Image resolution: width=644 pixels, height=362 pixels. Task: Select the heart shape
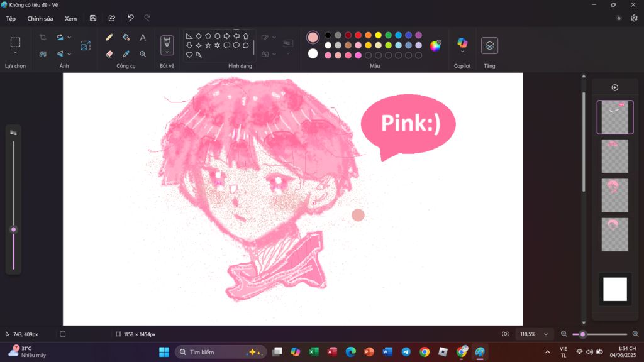click(189, 55)
